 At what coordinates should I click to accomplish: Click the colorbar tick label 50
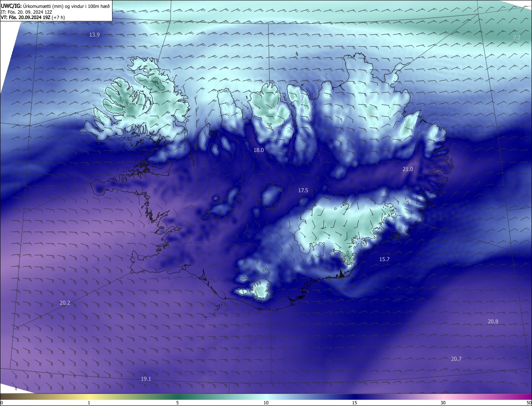tap(529, 403)
